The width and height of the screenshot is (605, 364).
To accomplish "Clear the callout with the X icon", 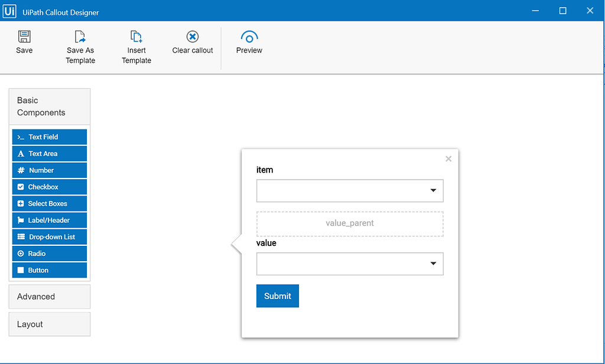I will point(193,37).
